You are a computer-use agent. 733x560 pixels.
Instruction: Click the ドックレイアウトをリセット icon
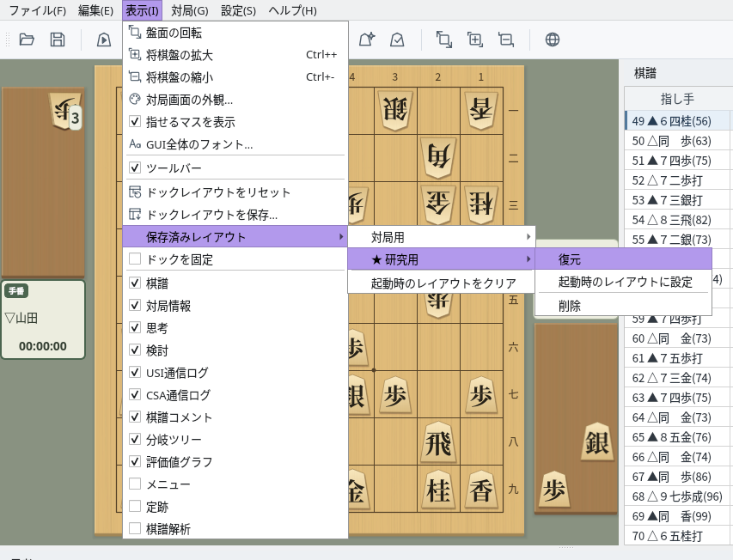point(135,192)
